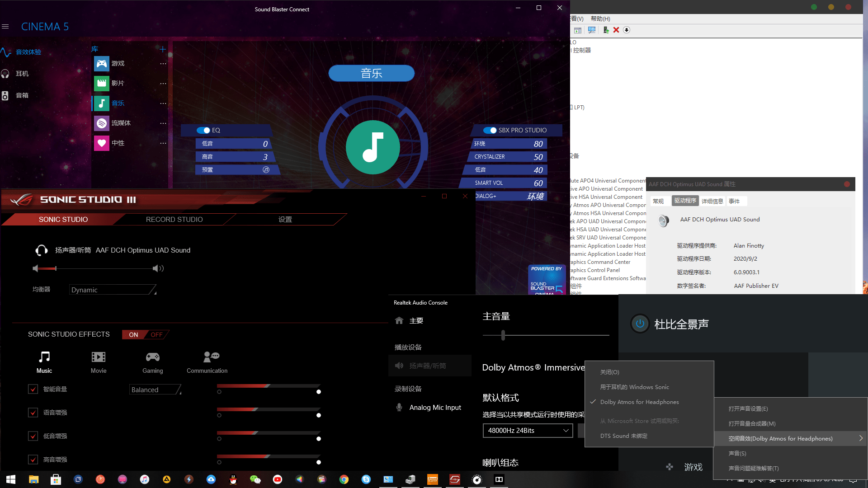The height and width of the screenshot is (488, 868).
Task: Open the 48000Hz 24Bits format dropdown
Action: (x=528, y=431)
